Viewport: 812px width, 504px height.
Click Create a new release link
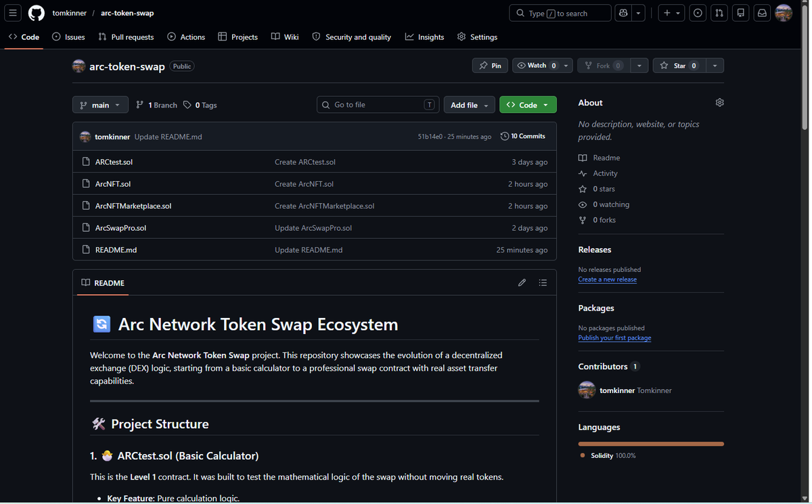click(x=607, y=279)
